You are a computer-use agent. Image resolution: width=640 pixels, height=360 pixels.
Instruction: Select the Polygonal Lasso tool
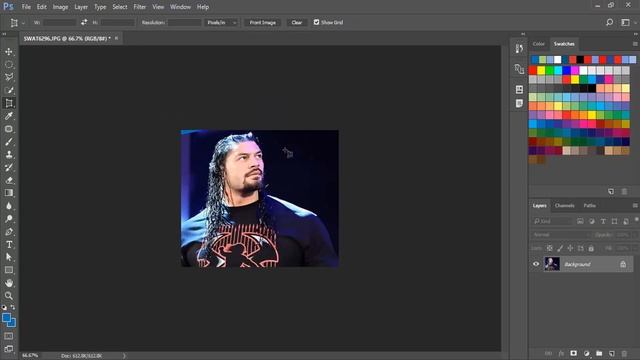(x=9, y=77)
